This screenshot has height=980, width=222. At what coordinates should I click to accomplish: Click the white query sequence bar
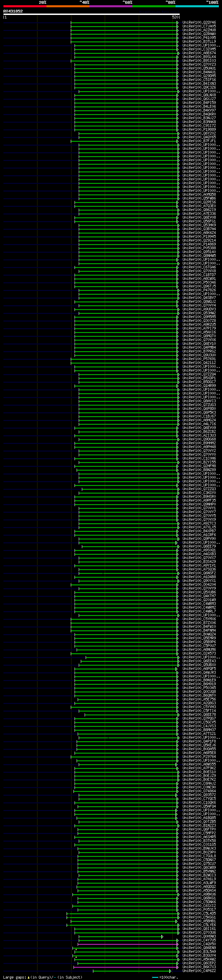click(x=92, y=15)
